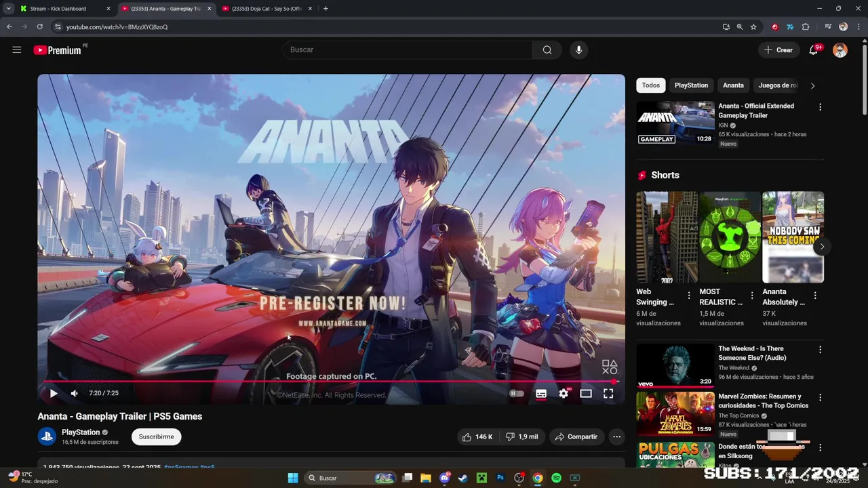868x488 pixels.
Task: Seek on the red video progress bar
Action: [x=331, y=382]
